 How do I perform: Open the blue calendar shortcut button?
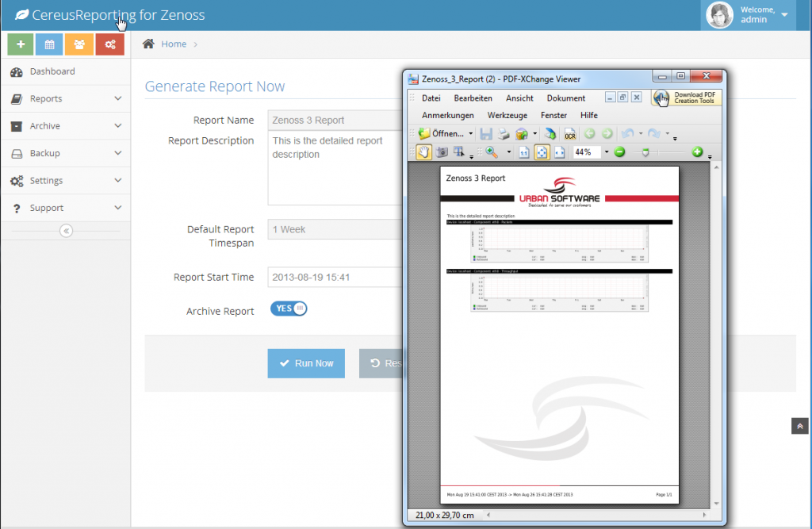[x=49, y=44]
